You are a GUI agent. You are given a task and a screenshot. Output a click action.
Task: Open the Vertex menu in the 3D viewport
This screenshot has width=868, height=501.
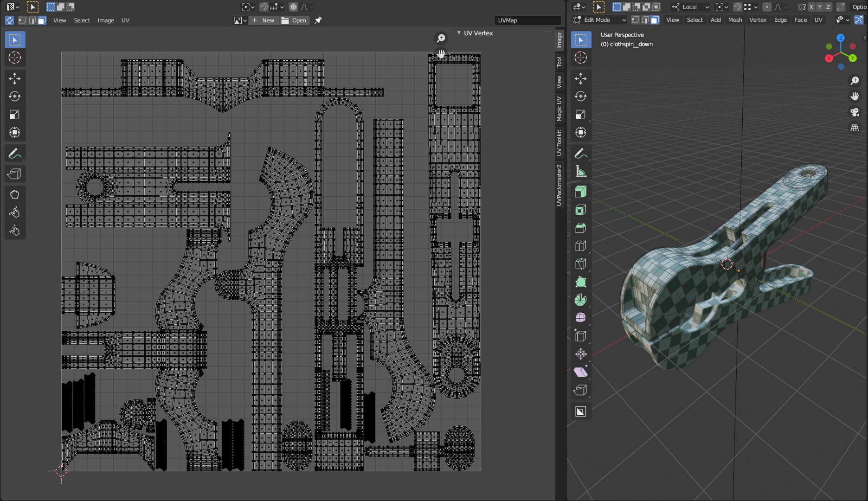[x=758, y=20]
